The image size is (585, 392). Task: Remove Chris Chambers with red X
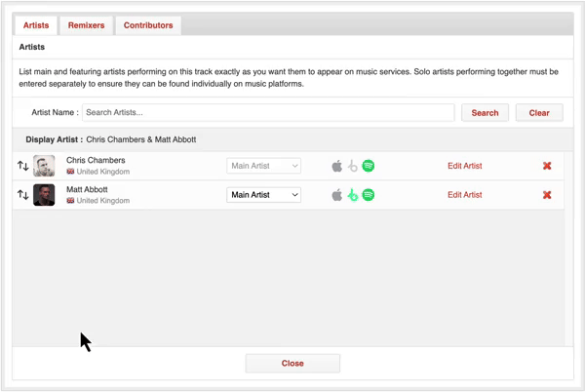pyautogui.click(x=547, y=166)
